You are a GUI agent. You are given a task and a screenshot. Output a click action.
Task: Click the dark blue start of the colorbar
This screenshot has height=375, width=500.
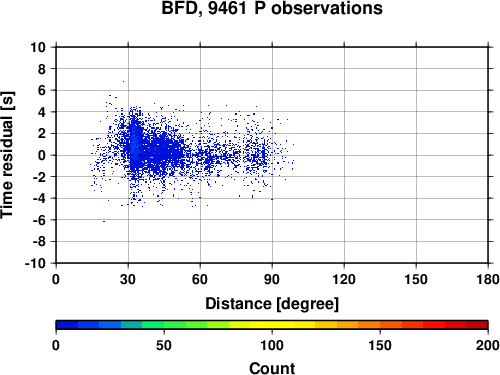tap(67, 325)
